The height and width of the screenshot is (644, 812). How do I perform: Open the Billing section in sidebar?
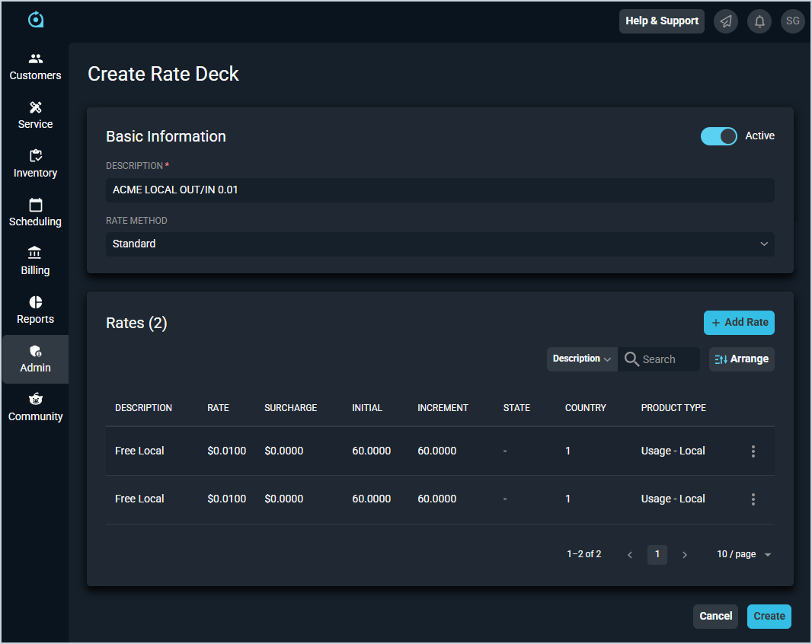point(35,261)
